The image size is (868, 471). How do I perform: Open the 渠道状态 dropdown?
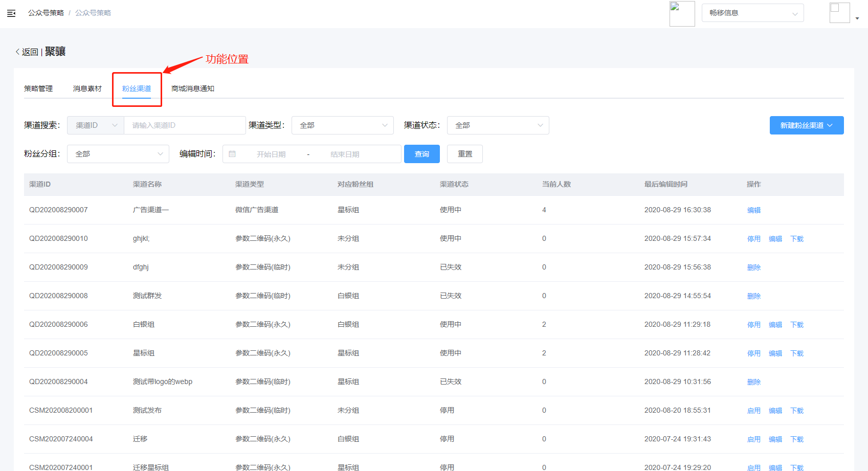click(498, 125)
